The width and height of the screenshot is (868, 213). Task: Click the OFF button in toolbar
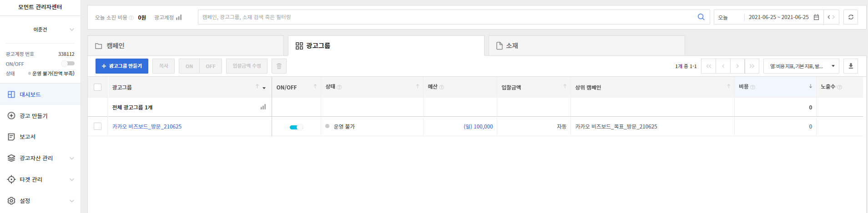tap(211, 66)
